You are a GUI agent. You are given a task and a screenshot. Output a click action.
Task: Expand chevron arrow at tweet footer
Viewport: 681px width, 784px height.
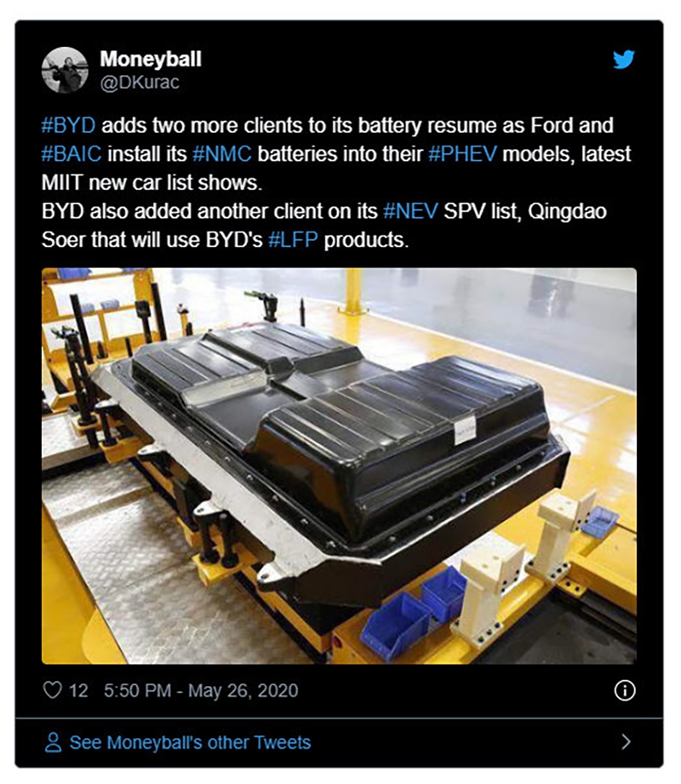click(x=626, y=741)
